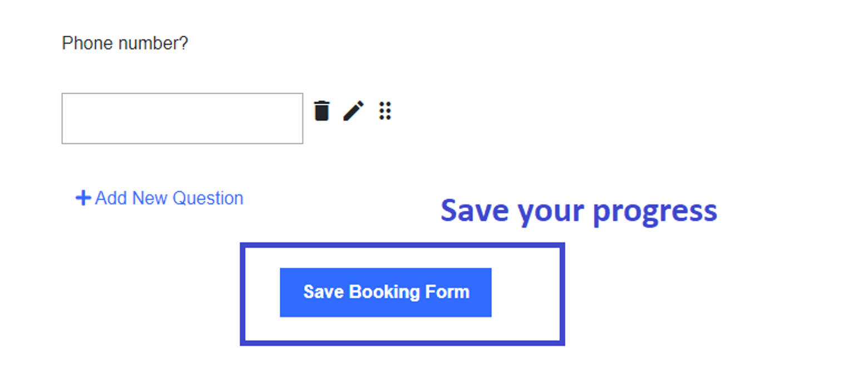This screenshot has height=367, width=868.
Task: Choose the trash can beside the input box
Action: (x=322, y=110)
